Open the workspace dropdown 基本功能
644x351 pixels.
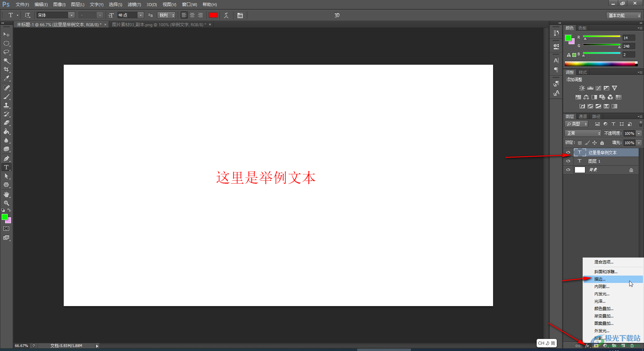coord(624,15)
